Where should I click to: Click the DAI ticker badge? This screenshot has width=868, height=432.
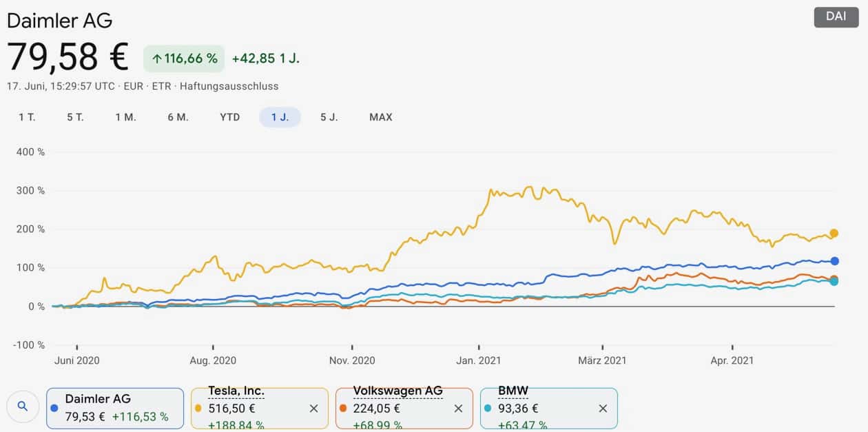coord(836,17)
